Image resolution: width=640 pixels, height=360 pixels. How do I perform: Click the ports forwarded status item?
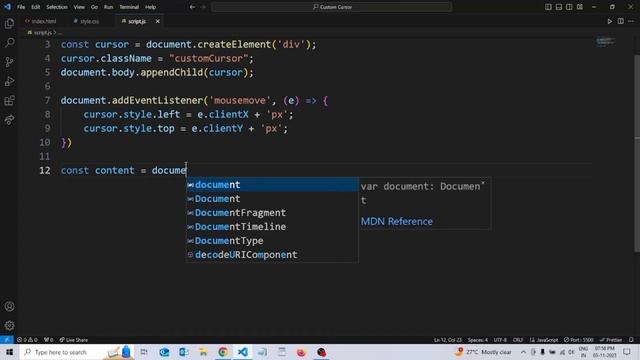pyautogui.click(x=49, y=340)
